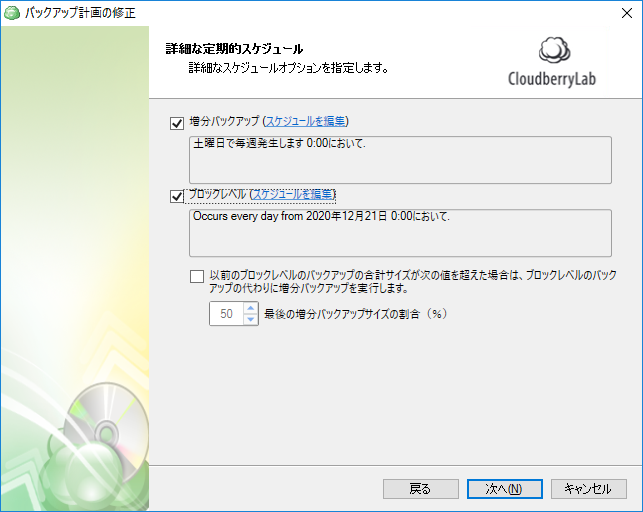Image resolution: width=643 pixels, height=512 pixels.
Task: Open スケジュールを編集 link for ブロックレベル
Action: (x=293, y=194)
